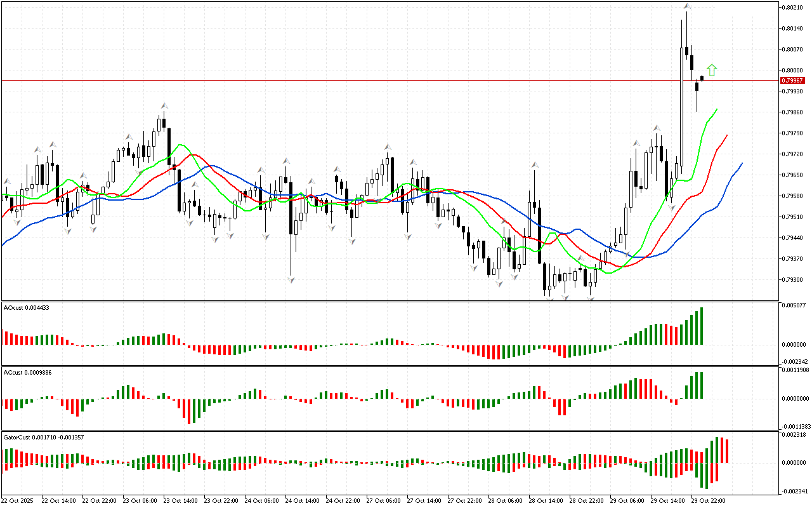This screenshot has width=812, height=508.
Task: Click the green up arrow signal icon
Action: pyautogui.click(x=712, y=70)
